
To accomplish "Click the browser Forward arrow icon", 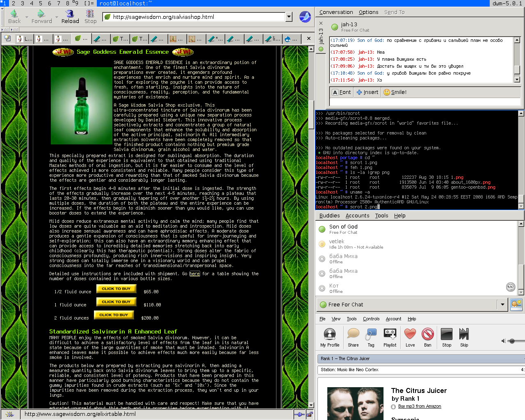I will [x=41, y=14].
